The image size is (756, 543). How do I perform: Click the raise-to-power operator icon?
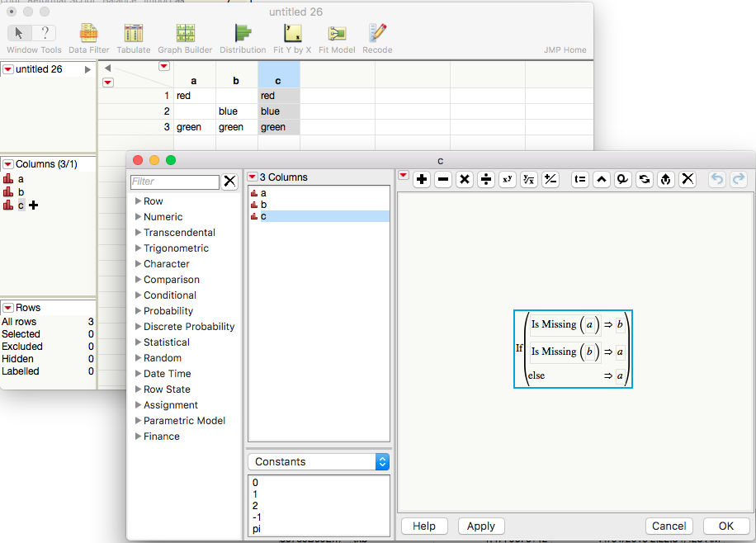pyautogui.click(x=507, y=179)
